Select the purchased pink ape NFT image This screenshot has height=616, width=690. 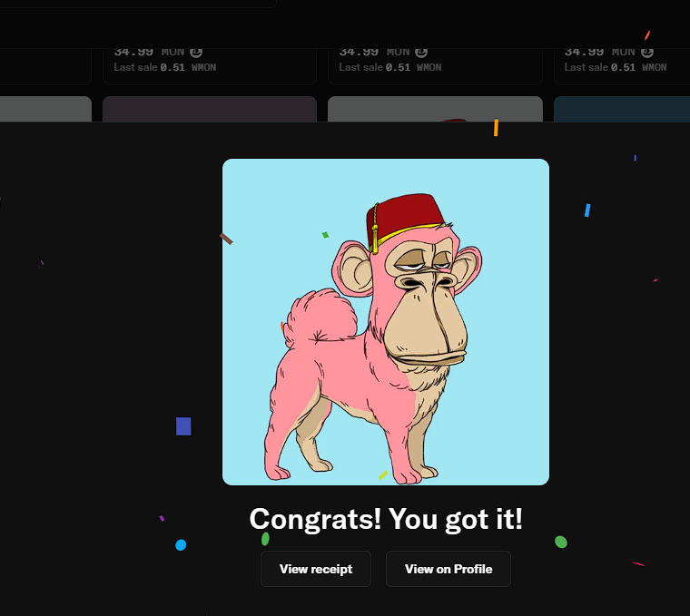pos(386,322)
